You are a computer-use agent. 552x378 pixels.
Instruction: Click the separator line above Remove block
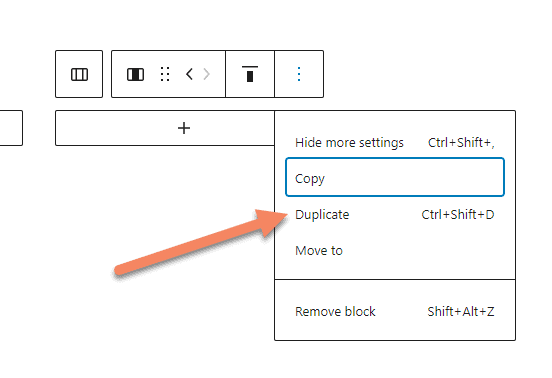pyautogui.click(x=395, y=280)
